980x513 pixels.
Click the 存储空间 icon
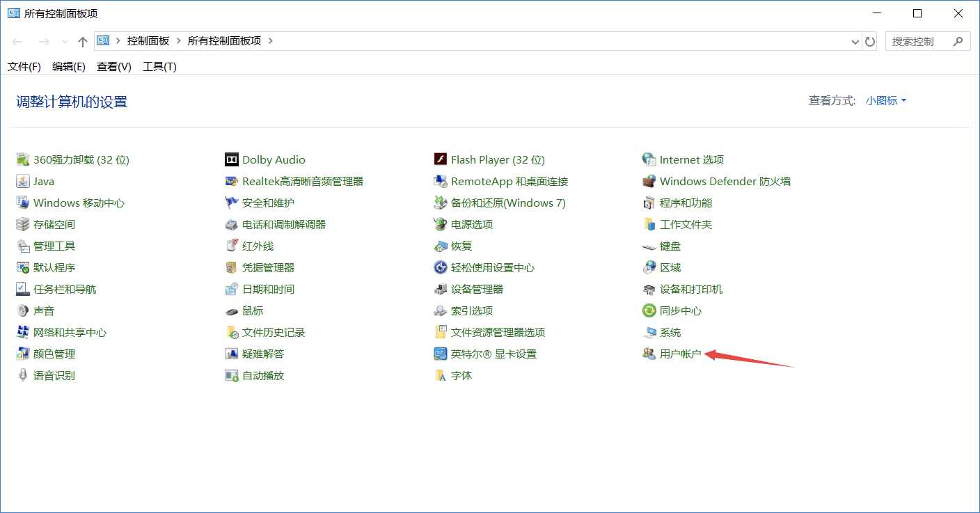coord(23,224)
